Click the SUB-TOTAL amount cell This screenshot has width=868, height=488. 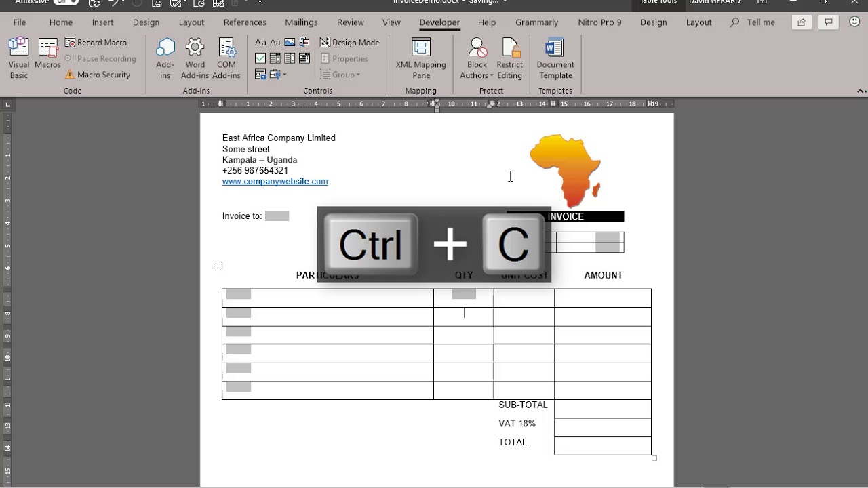(x=602, y=408)
